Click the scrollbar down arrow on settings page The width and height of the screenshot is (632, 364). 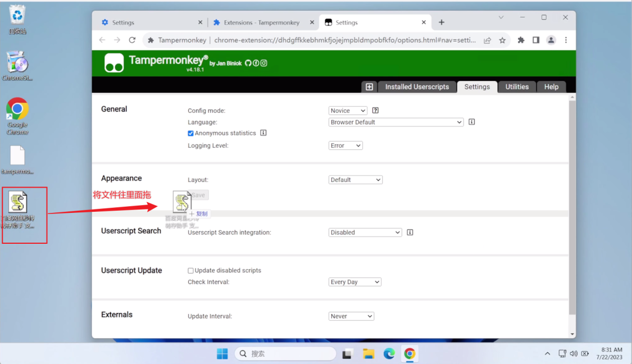tap(572, 334)
